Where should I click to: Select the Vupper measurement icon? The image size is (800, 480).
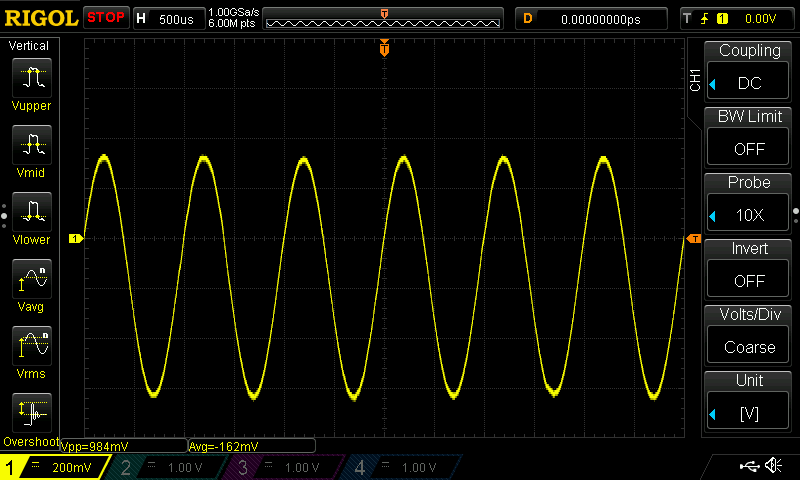click(x=33, y=78)
